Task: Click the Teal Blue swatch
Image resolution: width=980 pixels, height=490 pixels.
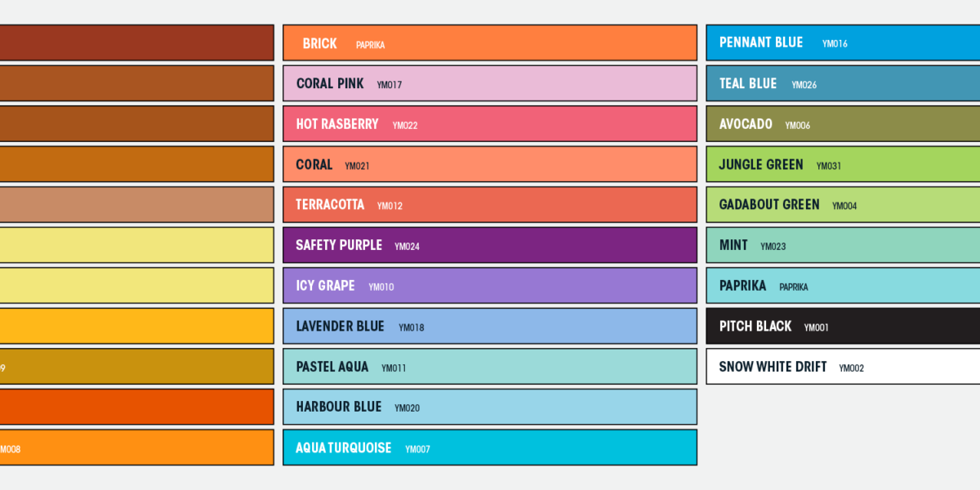Action: [843, 83]
